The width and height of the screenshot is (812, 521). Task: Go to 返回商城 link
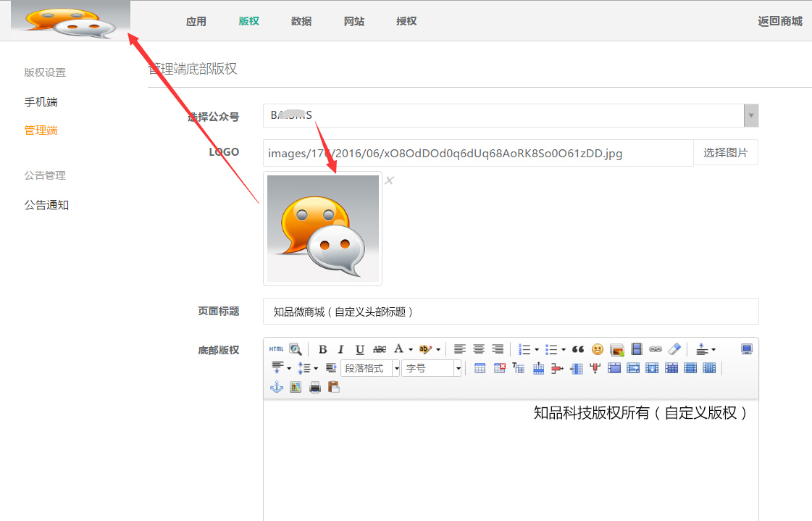pyautogui.click(x=780, y=21)
